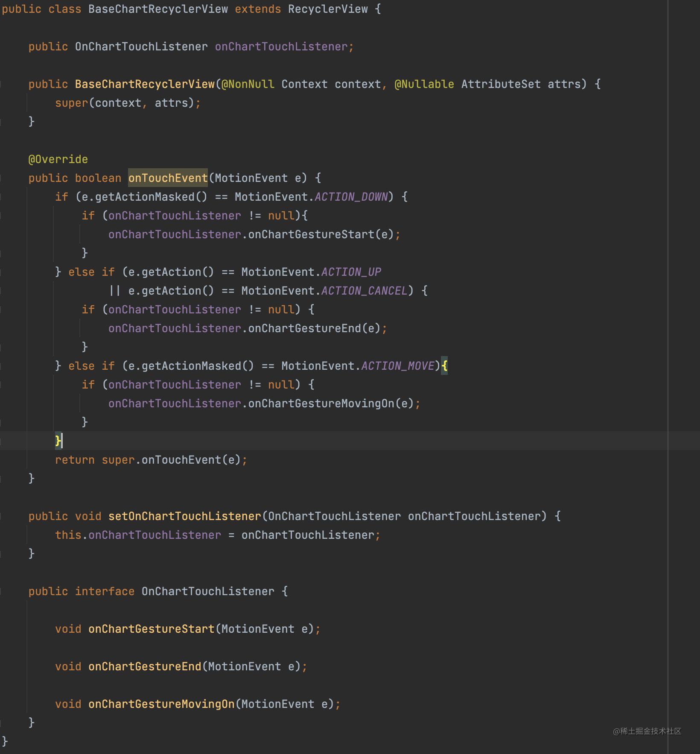This screenshot has height=754, width=700.
Task: Click the void keyword of setOnChartTouchListener
Action: coord(88,516)
